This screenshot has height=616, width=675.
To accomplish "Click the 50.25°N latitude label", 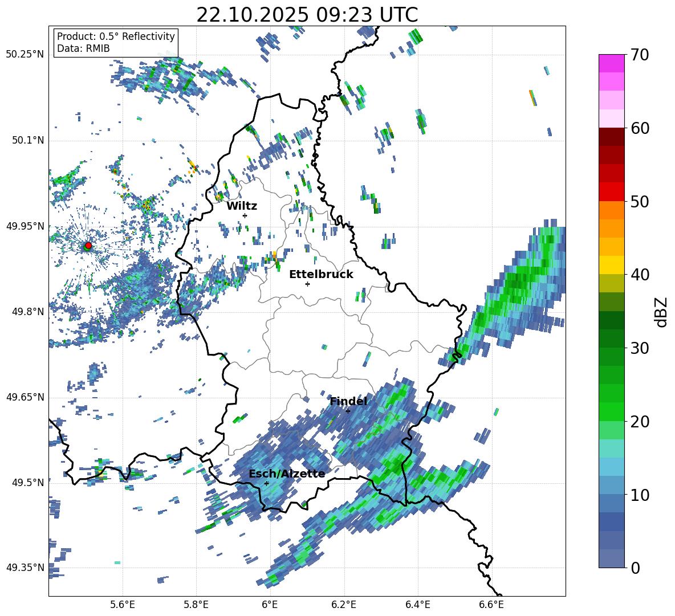I will click(25, 54).
